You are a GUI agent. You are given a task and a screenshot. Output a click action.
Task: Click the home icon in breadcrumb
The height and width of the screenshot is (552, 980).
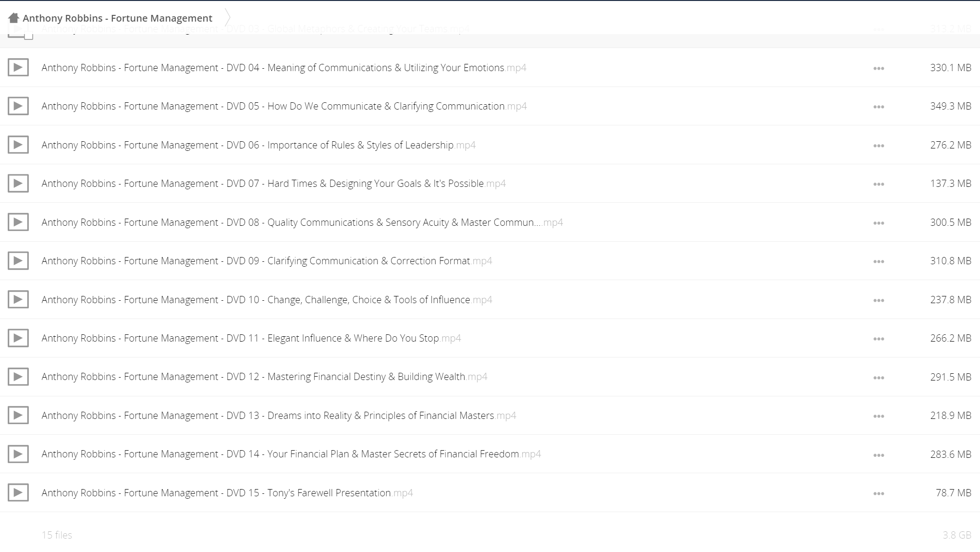(x=13, y=18)
